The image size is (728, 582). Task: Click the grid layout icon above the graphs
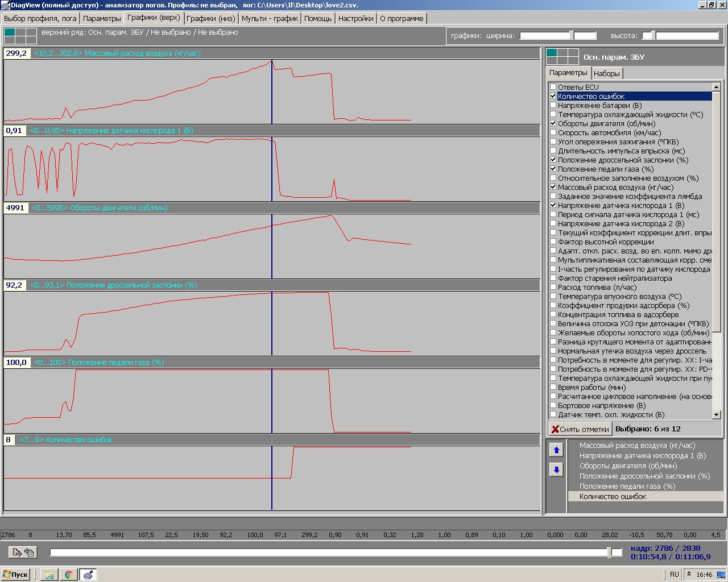coord(20,36)
